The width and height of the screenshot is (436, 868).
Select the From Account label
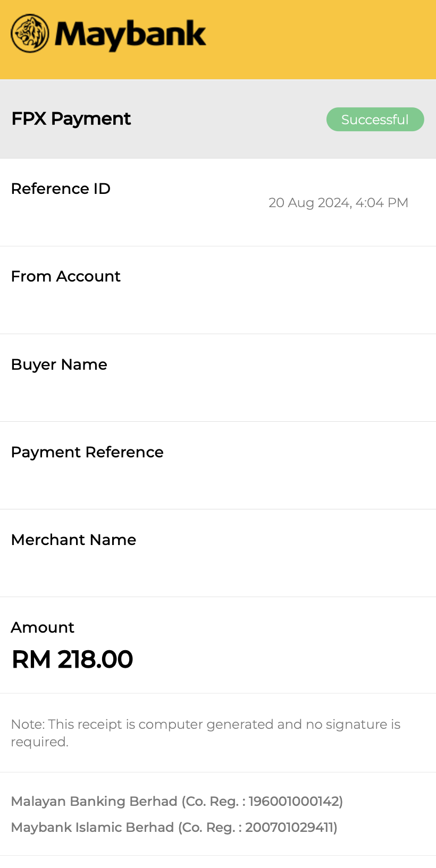point(65,276)
